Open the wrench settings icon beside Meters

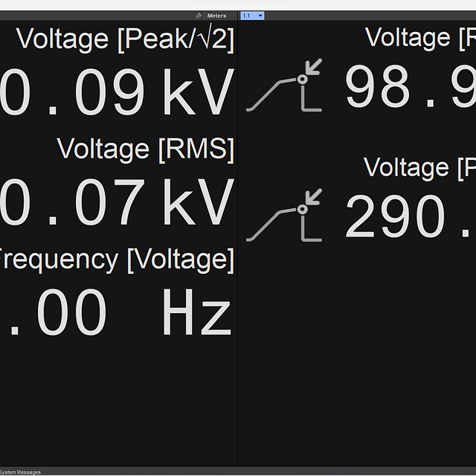(x=199, y=16)
